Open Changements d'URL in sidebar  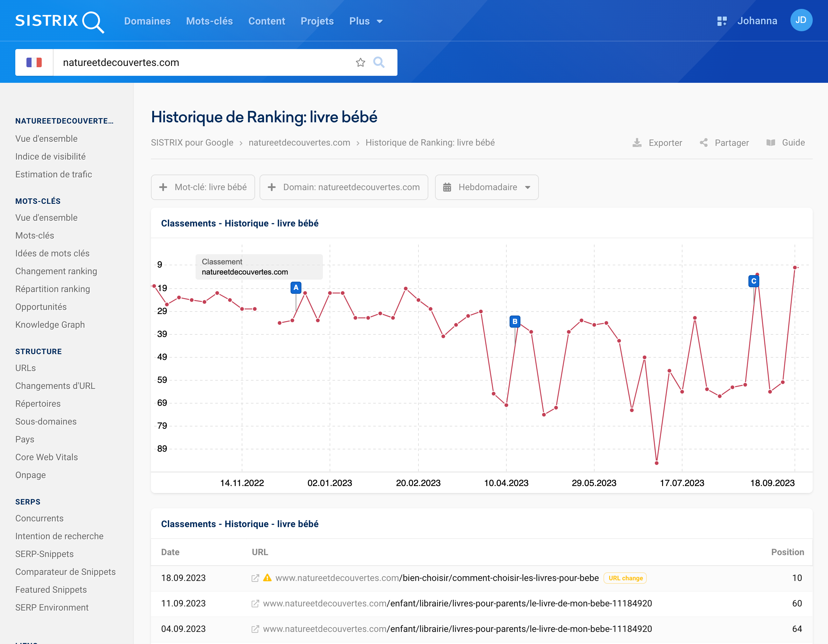point(55,386)
